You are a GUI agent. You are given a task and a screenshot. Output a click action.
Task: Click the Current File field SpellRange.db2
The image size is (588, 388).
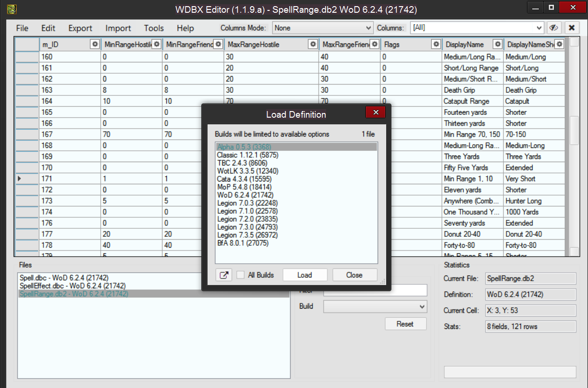pos(531,278)
